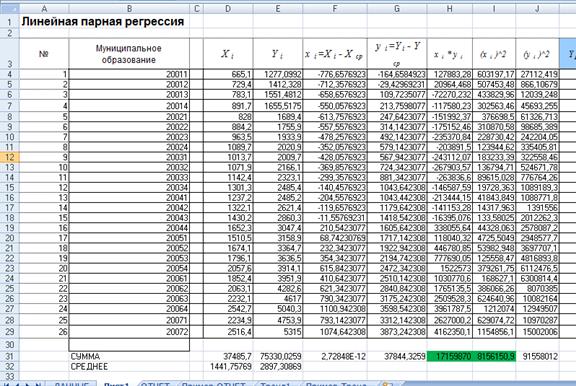The height and width of the screenshot is (386, 576).
Task: Click the 'Y i' column heading cell
Action: tap(278, 54)
